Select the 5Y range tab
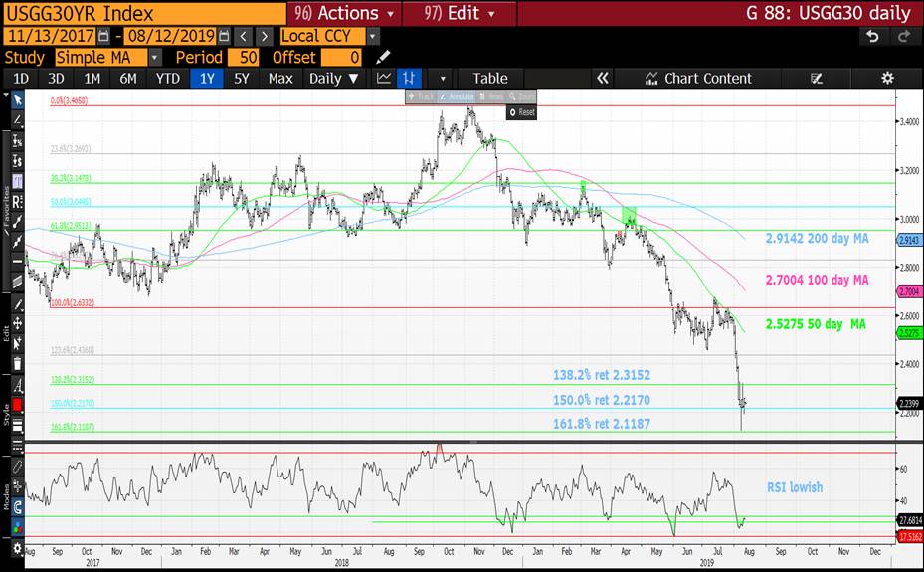Image resolution: width=924 pixels, height=572 pixels. tap(242, 78)
